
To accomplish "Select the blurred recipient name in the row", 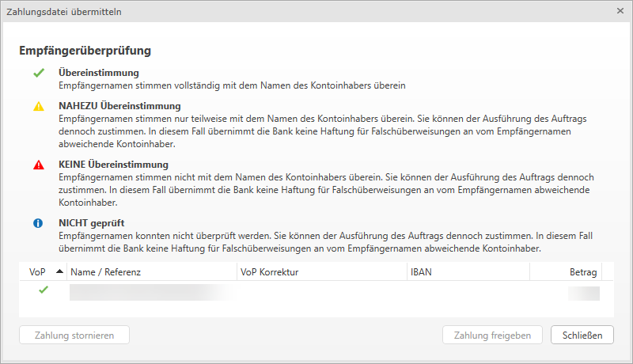I will (150, 293).
